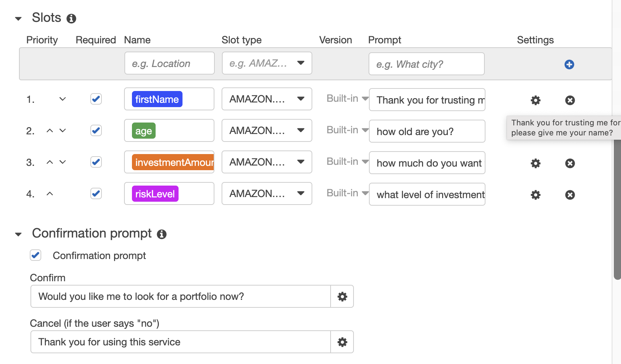This screenshot has width=621, height=364.
Task: Uncheck Required for the age slot
Action: tap(96, 130)
